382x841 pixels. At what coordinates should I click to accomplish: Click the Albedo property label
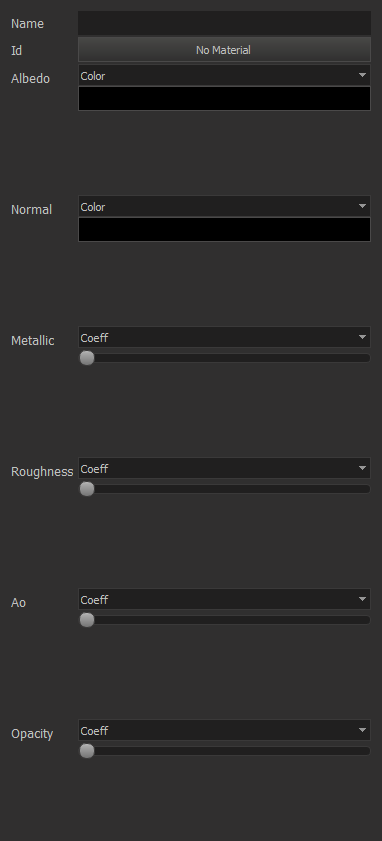[x=31, y=78]
